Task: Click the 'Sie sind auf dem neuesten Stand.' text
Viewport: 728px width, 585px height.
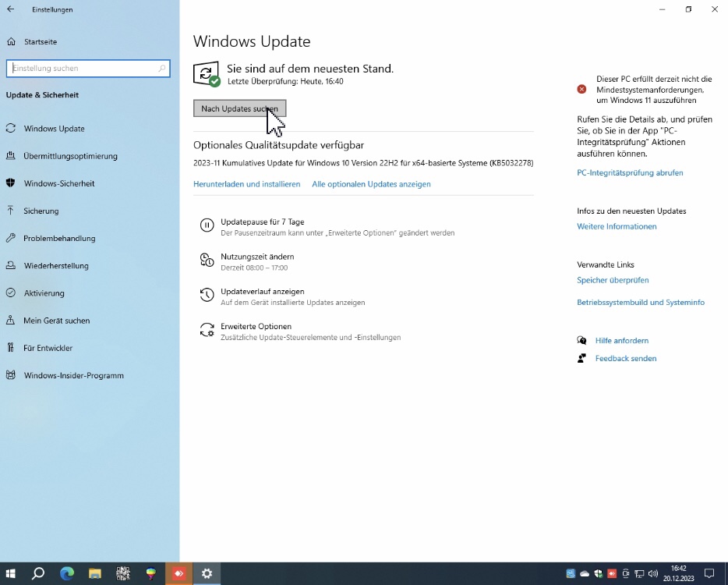Action: point(310,69)
